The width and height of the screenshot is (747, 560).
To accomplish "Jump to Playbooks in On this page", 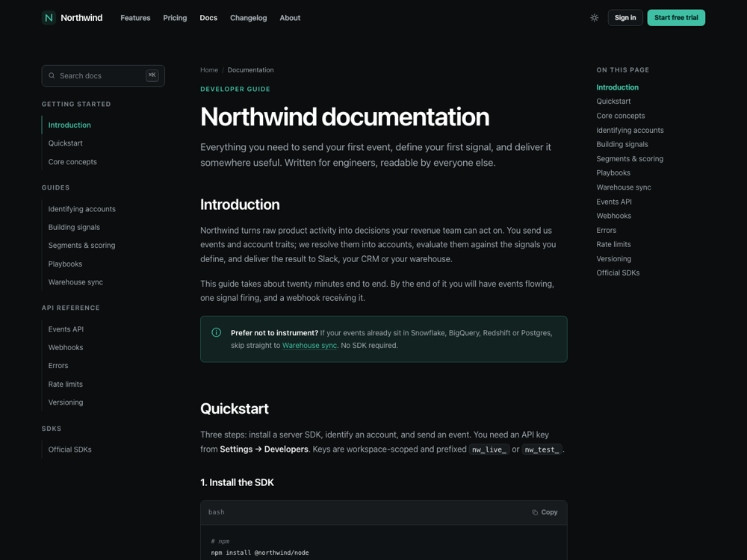I will tap(613, 173).
